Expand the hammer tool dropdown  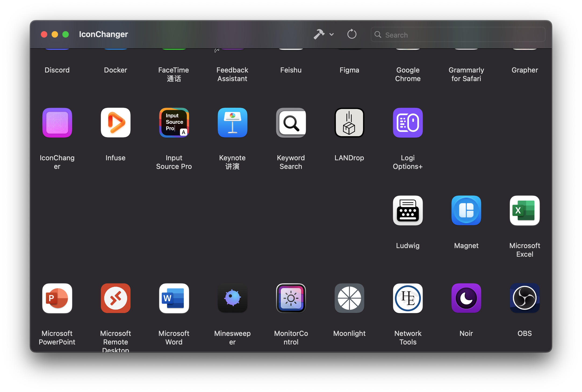coord(332,34)
